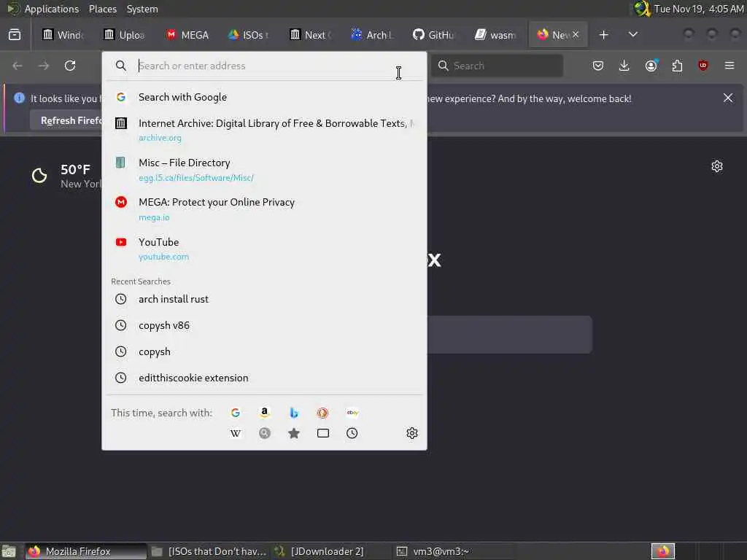This screenshot has height=560, width=747.
Task: Select recent search 'arch install rust'
Action: [264, 299]
